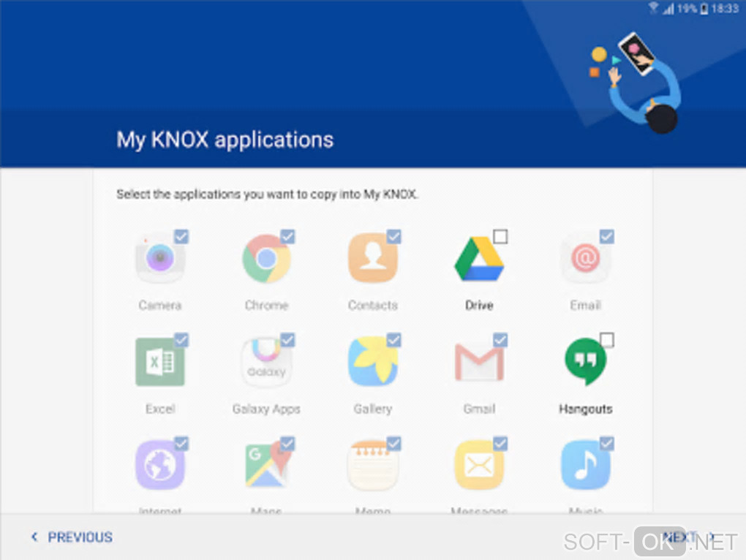Click the Google Drive app icon
The height and width of the screenshot is (560, 746).
pyautogui.click(x=479, y=259)
